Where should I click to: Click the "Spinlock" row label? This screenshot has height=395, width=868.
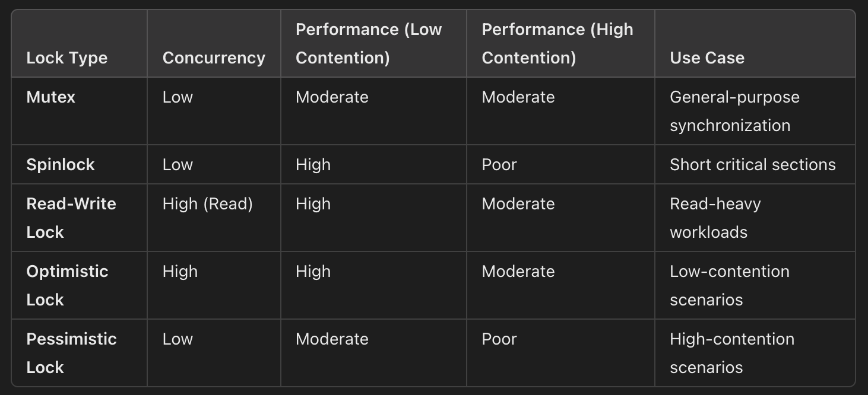[61, 164]
